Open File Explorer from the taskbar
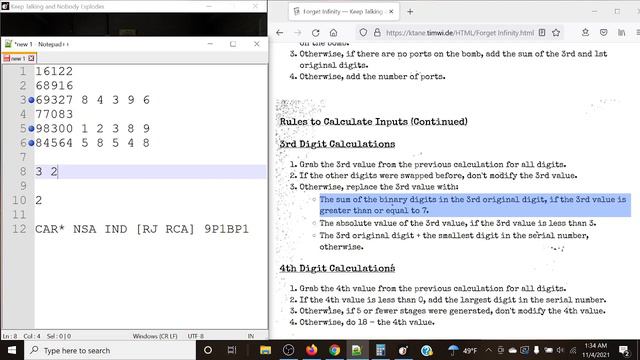 click(x=265, y=350)
